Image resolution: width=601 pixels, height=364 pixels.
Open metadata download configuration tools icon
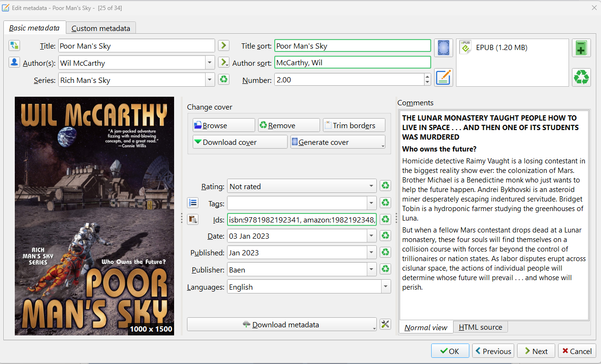pyautogui.click(x=385, y=324)
